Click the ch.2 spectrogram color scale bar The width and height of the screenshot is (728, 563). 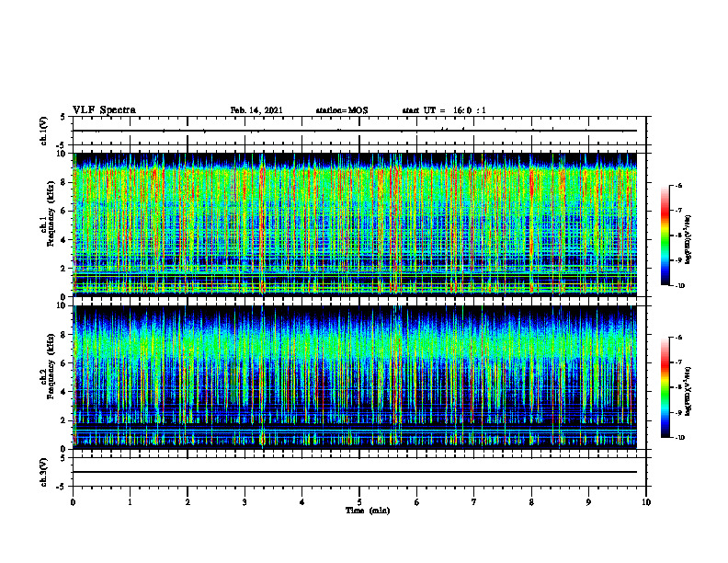click(665, 387)
